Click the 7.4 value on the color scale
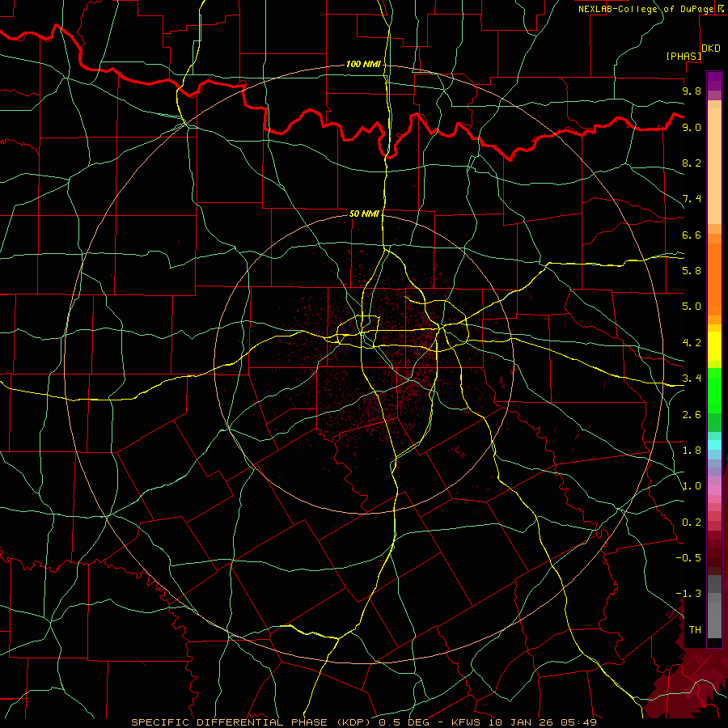Viewport: 728px width, 728px height. [x=692, y=199]
